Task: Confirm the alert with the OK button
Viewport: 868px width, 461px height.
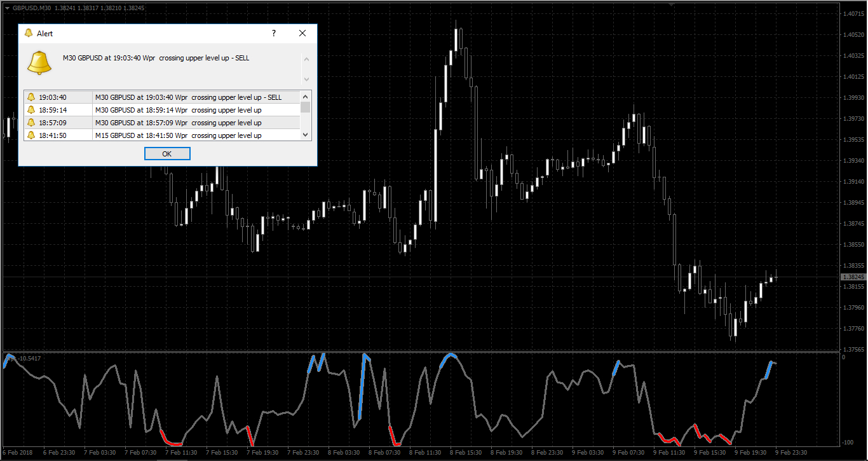Action: click(x=167, y=154)
